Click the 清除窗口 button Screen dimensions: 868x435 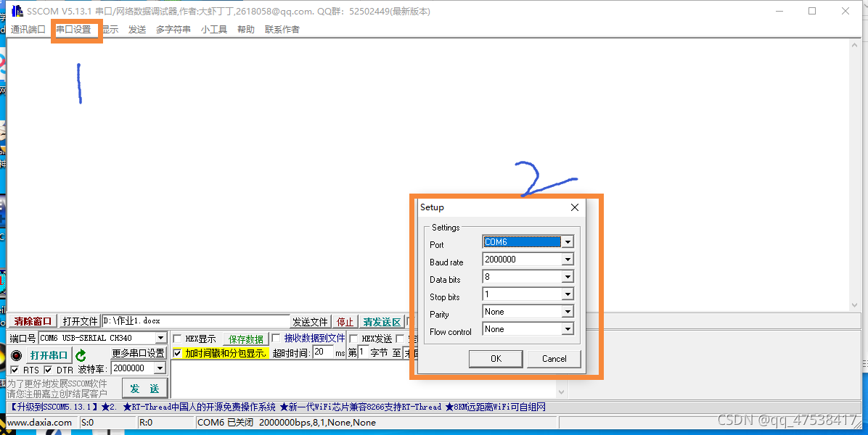tap(33, 321)
